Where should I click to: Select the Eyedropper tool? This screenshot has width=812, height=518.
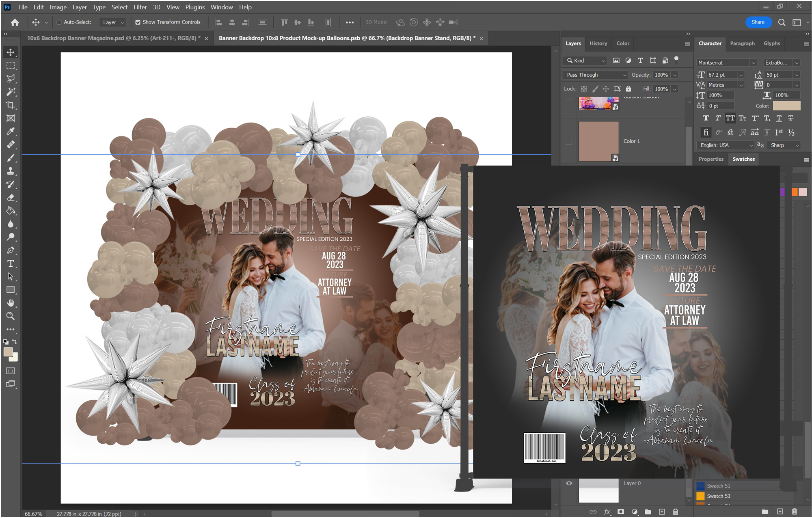point(11,132)
